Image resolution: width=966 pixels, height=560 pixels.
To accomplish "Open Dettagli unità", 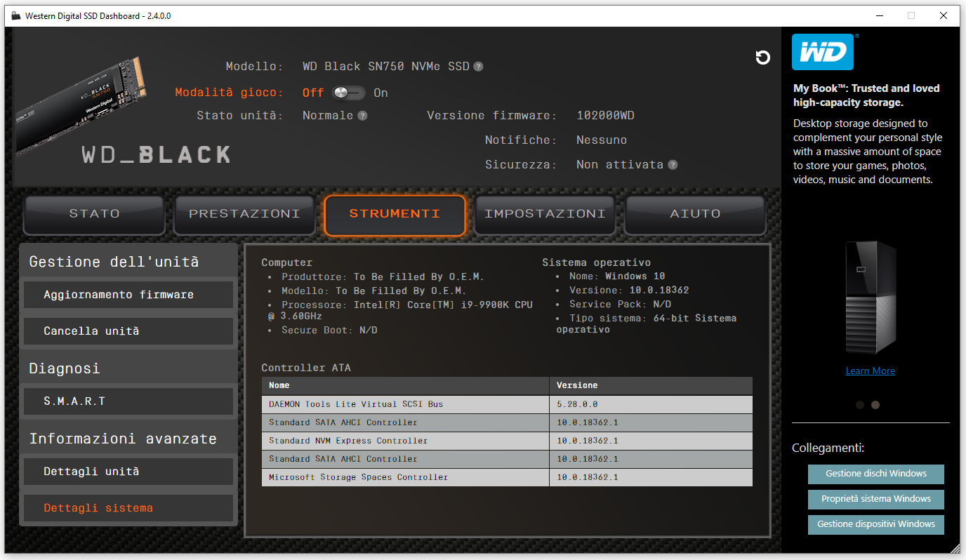I will (x=128, y=472).
